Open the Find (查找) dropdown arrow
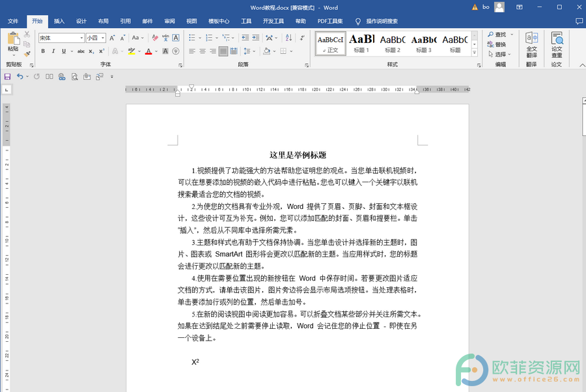The image size is (586, 392). 512,35
